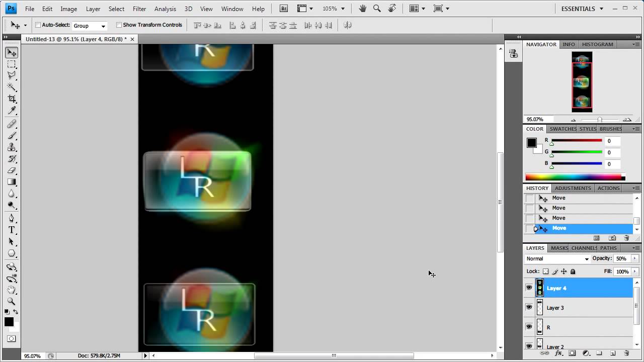Hide the R layer visibility eye
Screen dimensions: 644x362
tap(529, 327)
